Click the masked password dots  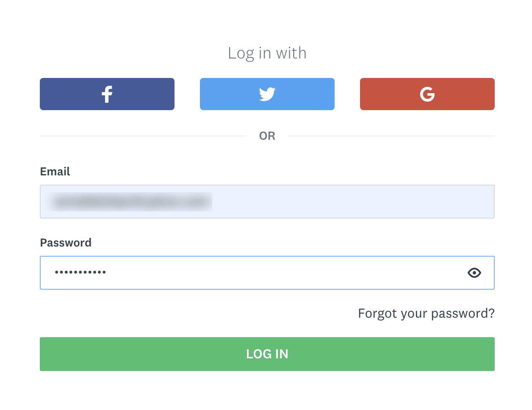[80, 272]
